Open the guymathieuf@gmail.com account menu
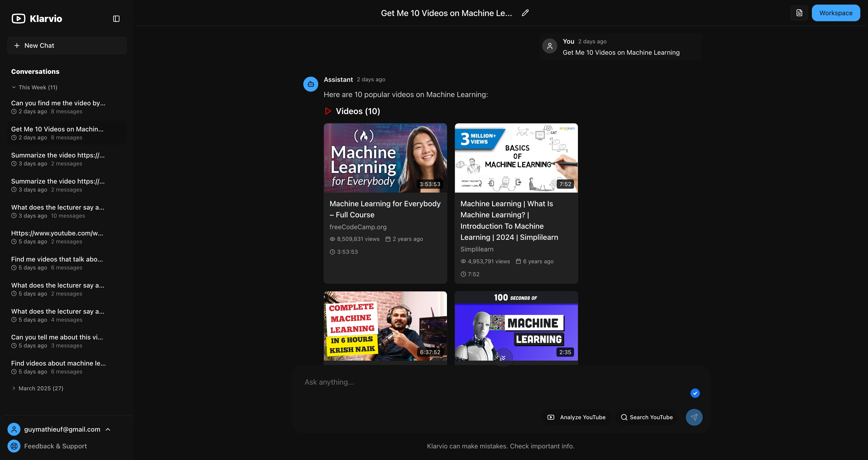Viewport: 868px width, 460px height. pos(62,429)
